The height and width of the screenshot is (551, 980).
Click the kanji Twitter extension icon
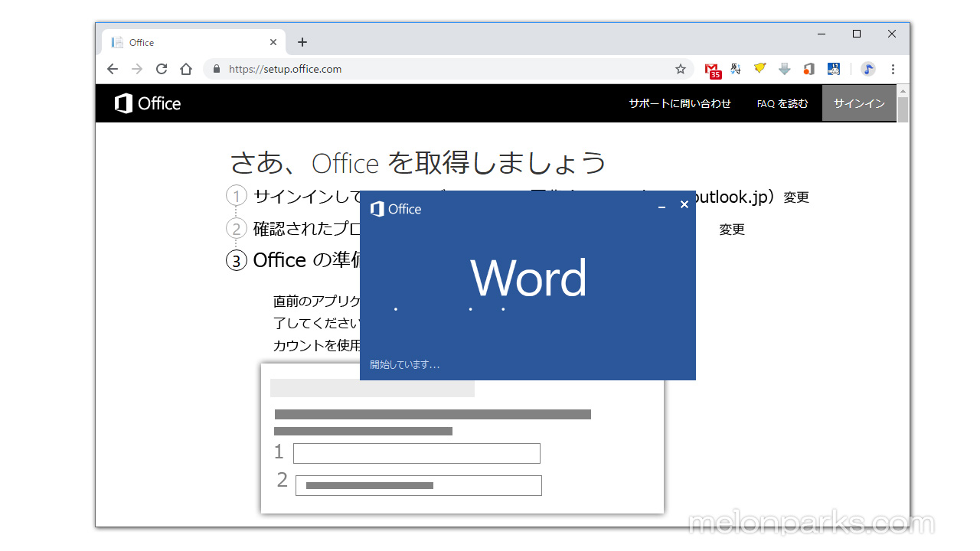736,69
